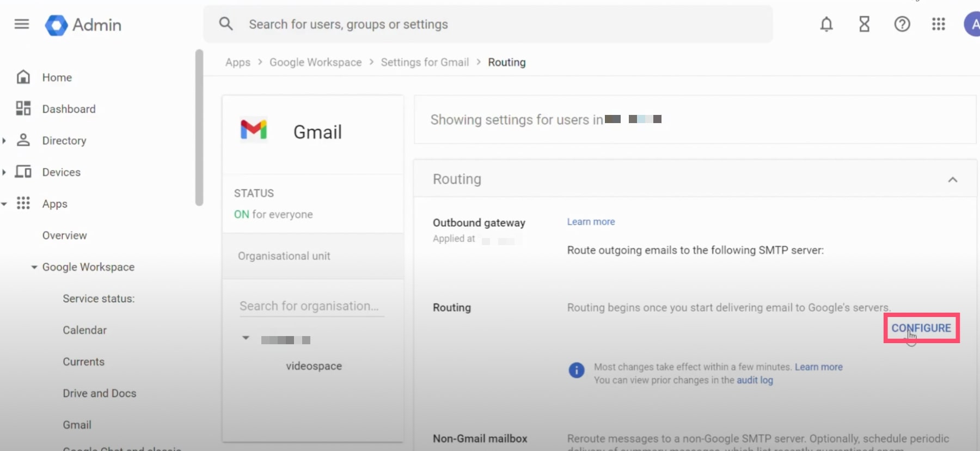Click the Google Admin logo

[x=83, y=25]
